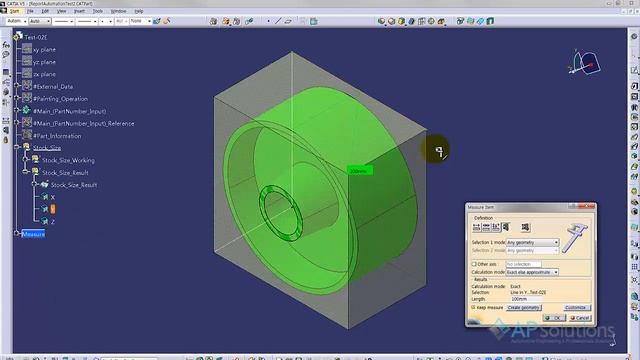
Task: Open the Autom. color dropdown in toolbar
Action: coord(17,21)
